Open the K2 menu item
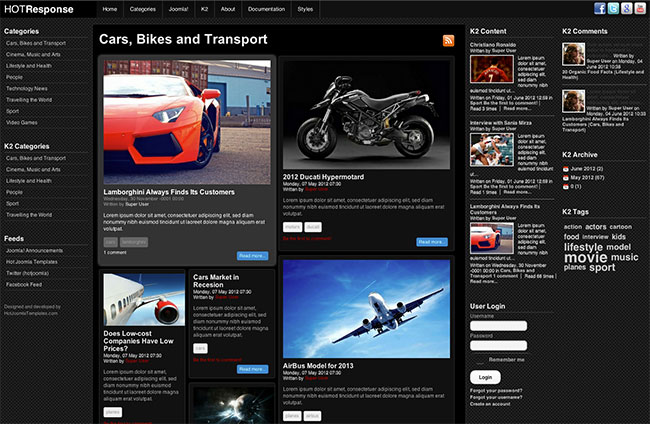This screenshot has width=650, height=424. coord(204,9)
